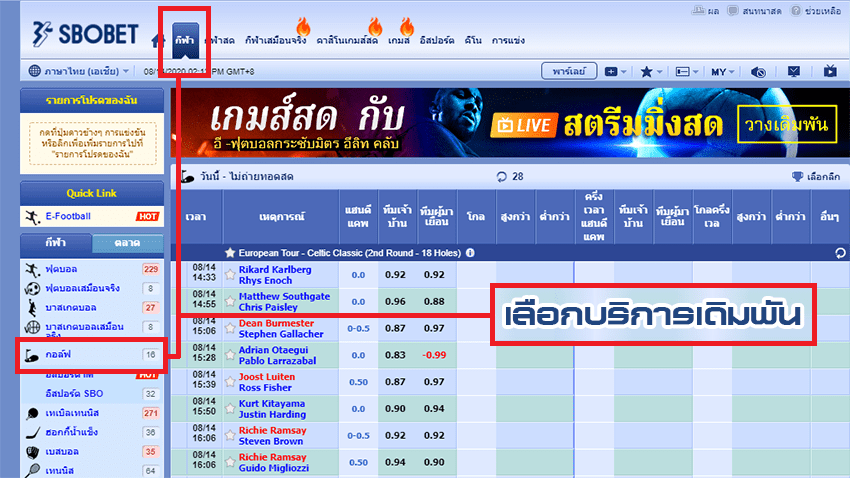Image resolution: width=850 pixels, height=478 pixels.
Task: Favorite the European Tour league star
Action: pyautogui.click(x=230, y=253)
